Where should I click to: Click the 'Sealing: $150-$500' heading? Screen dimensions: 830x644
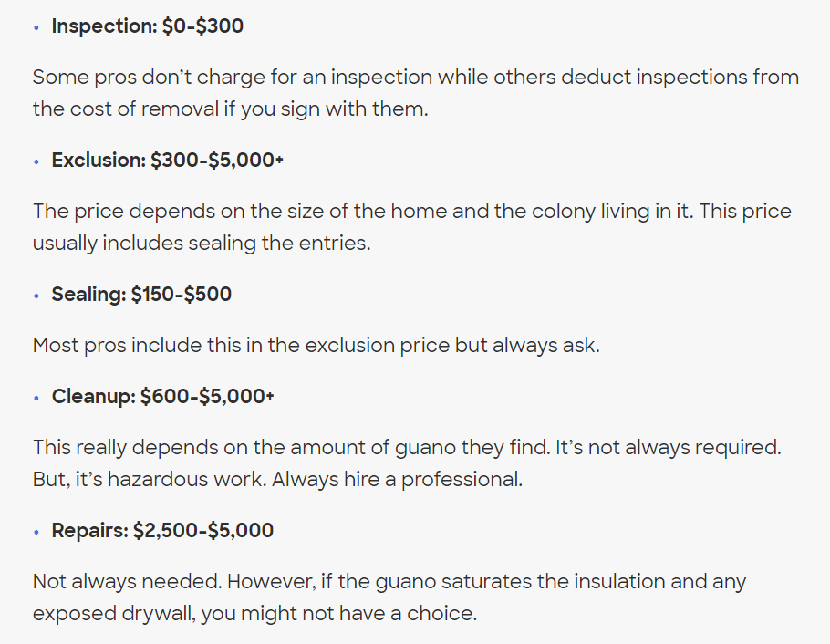tap(141, 295)
